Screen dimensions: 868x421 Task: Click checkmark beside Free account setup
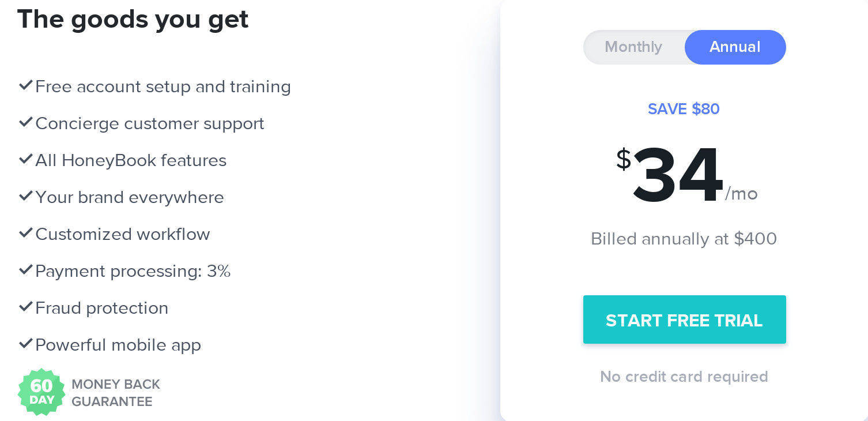click(25, 86)
